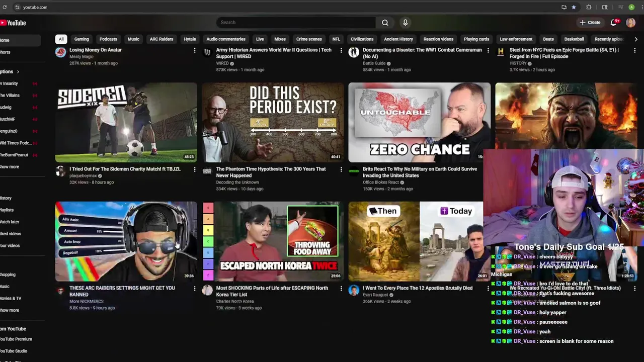Open Sidemen charity match thumbnail
The image size is (644, 362).
pos(126,122)
